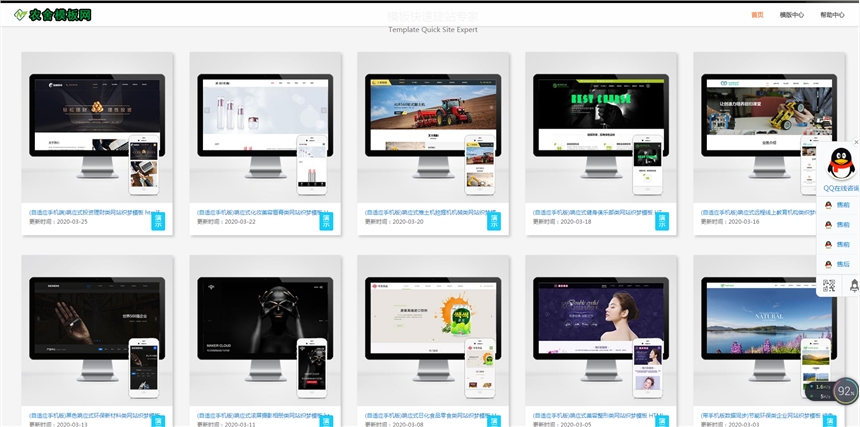Image resolution: width=860 pixels, height=427 pixels.
Task: Open the 帮助中心 menu item
Action: pos(831,15)
